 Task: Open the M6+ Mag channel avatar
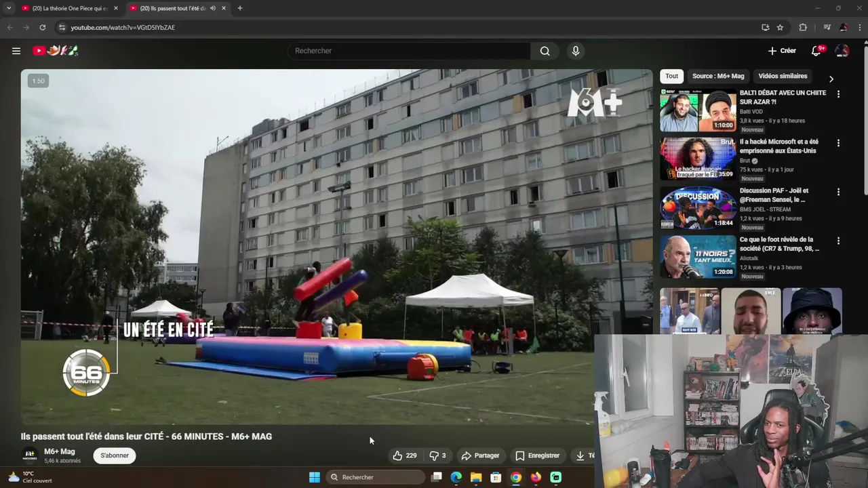tap(30, 455)
